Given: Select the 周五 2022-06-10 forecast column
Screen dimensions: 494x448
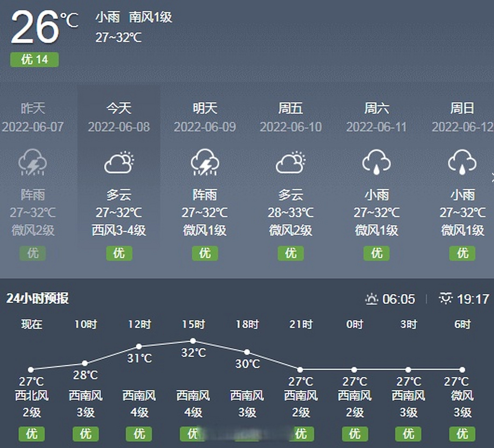Looking at the screenshot, I should pos(290,180).
